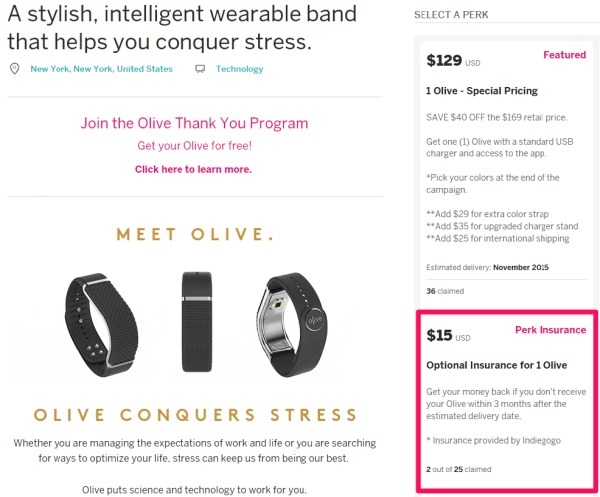
Task: Click the pink Featured label
Action: [564, 55]
